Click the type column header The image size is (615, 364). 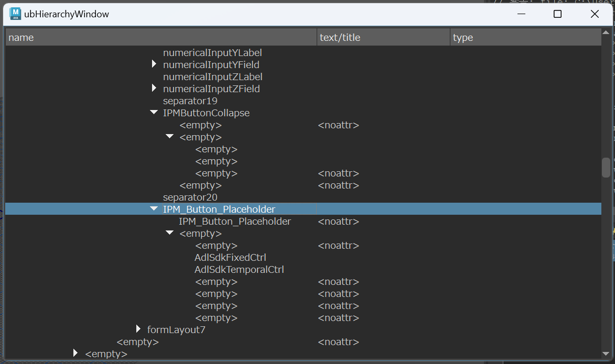pos(524,37)
